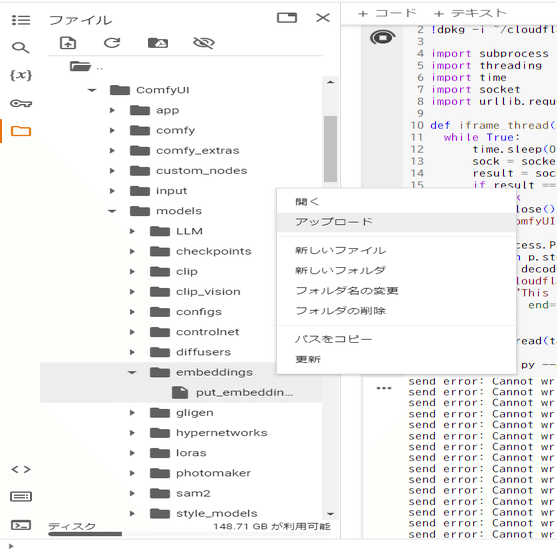Open the table of contents sidebar icon
The height and width of the screenshot is (557, 557).
click(x=21, y=20)
